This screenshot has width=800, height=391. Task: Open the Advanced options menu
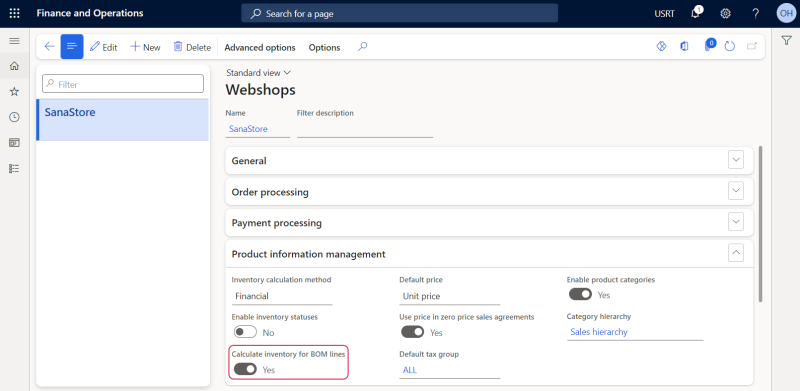click(260, 47)
